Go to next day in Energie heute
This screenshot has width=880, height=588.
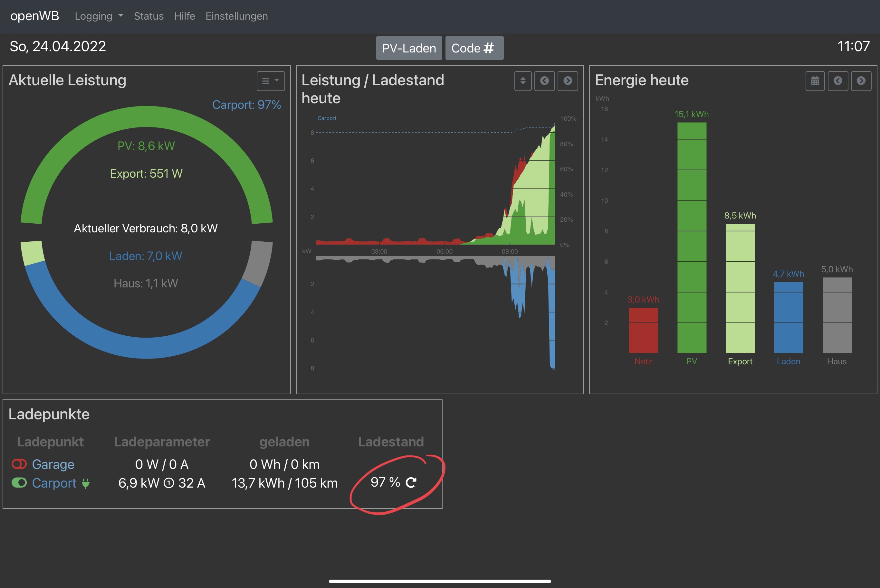coord(861,81)
